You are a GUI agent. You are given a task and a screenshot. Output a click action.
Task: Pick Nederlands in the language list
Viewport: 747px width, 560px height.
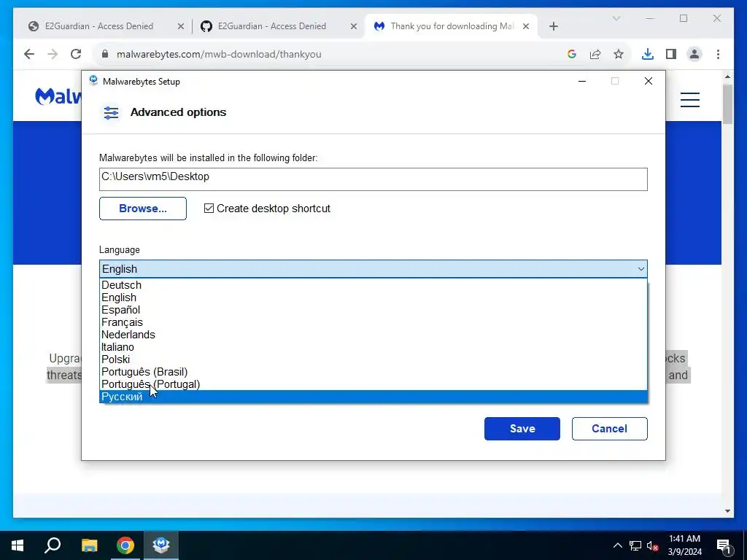coord(373,334)
